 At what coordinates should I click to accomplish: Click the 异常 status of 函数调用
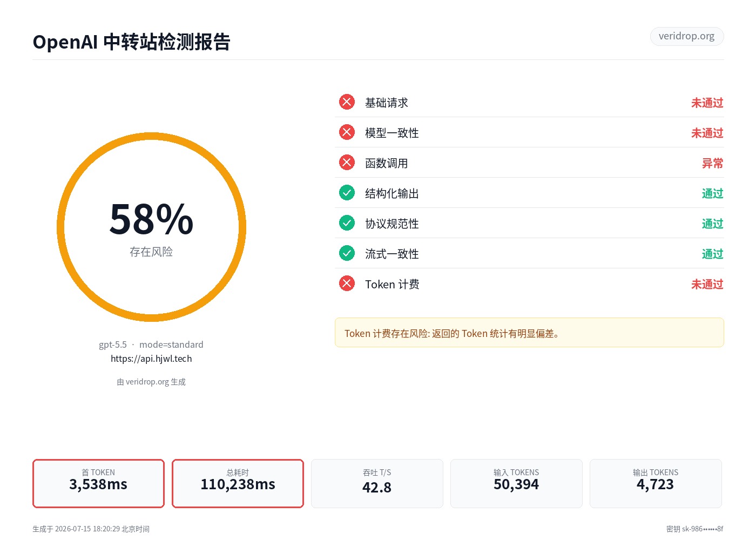pyautogui.click(x=713, y=163)
